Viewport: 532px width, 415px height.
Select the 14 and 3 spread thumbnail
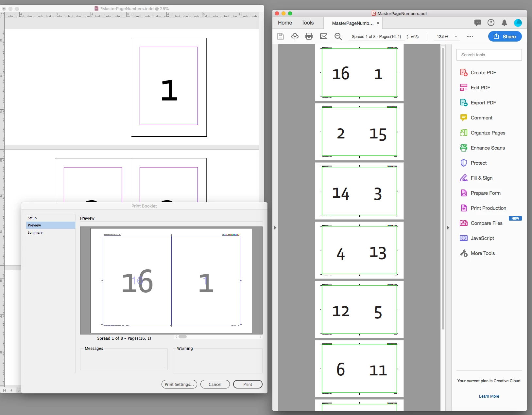point(359,191)
